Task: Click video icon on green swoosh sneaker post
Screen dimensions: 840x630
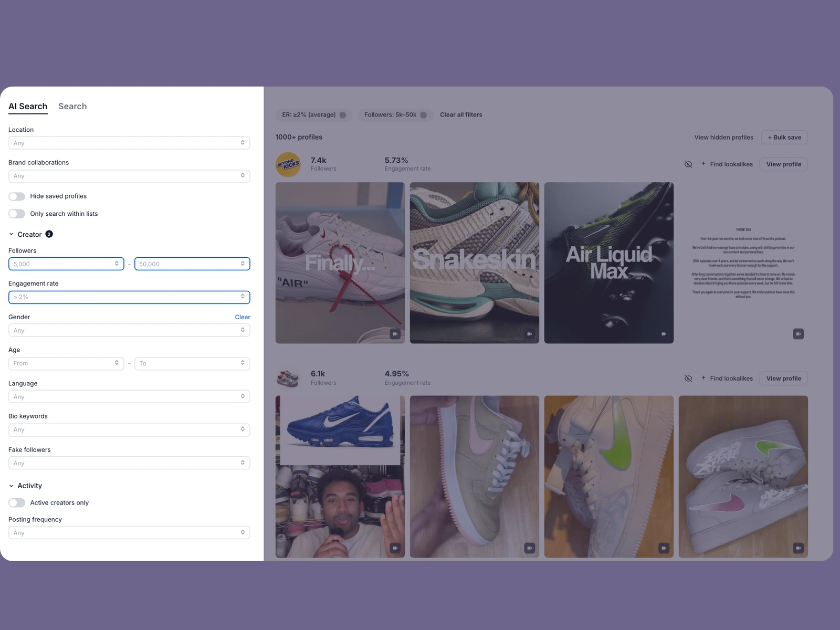Action: [x=664, y=548]
